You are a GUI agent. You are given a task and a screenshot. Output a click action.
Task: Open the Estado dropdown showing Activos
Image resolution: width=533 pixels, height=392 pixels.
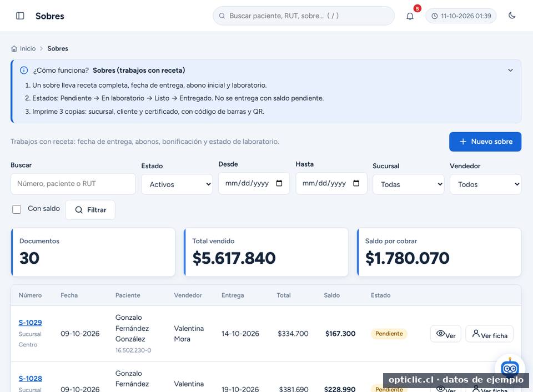click(x=177, y=184)
